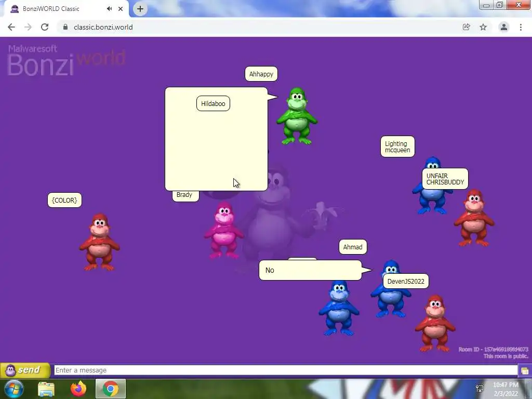Click This room is public text
The image size is (532, 399).
[x=506, y=356]
